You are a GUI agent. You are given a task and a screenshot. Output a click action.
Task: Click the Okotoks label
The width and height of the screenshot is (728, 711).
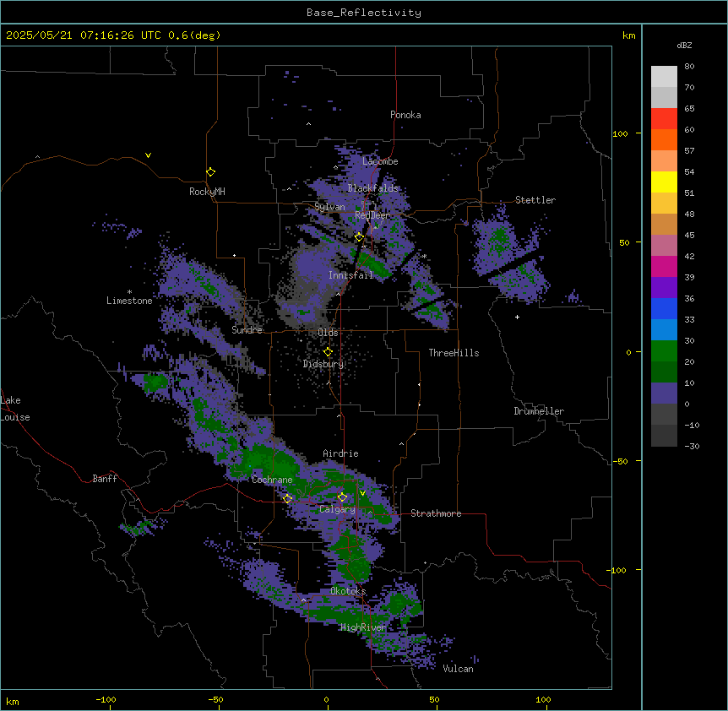pyautogui.click(x=348, y=591)
